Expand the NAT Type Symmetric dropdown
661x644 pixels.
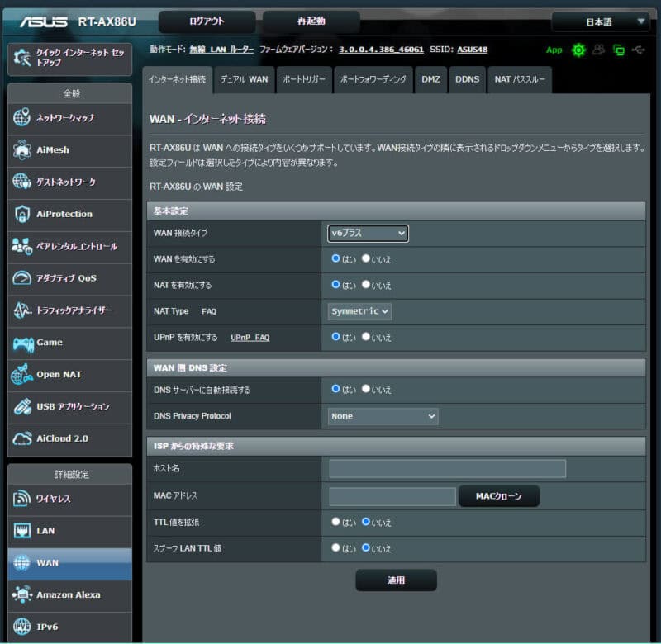[359, 311]
